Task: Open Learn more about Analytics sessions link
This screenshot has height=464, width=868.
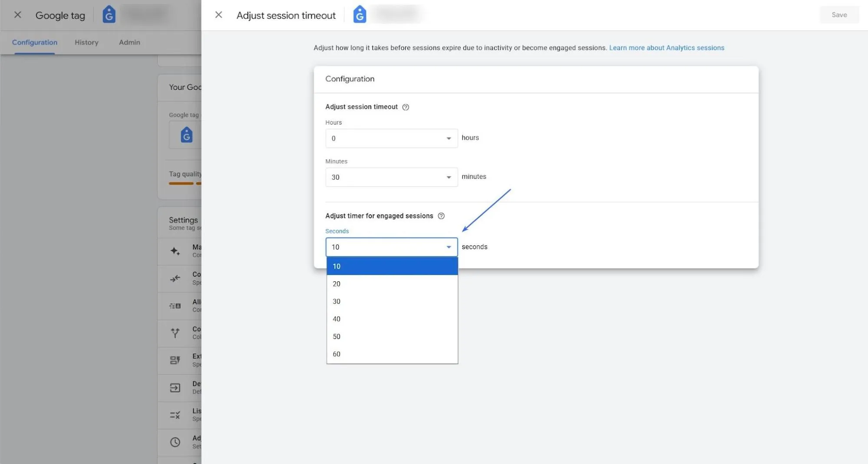Action: pyautogui.click(x=667, y=48)
